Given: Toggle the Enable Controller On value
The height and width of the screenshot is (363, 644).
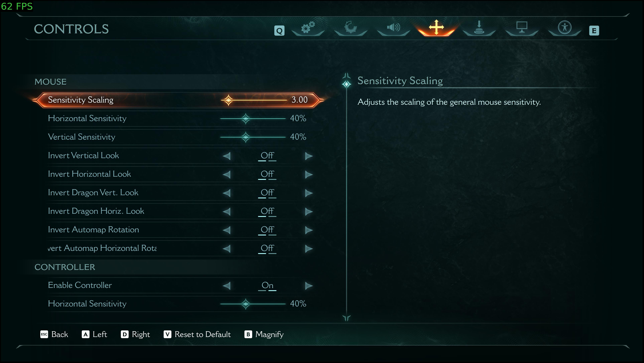Looking at the screenshot, I should (267, 285).
